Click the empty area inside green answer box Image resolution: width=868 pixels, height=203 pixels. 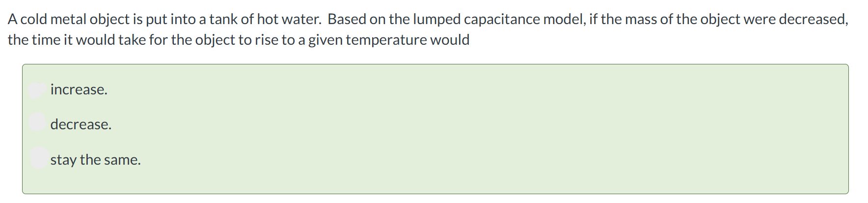491,128
